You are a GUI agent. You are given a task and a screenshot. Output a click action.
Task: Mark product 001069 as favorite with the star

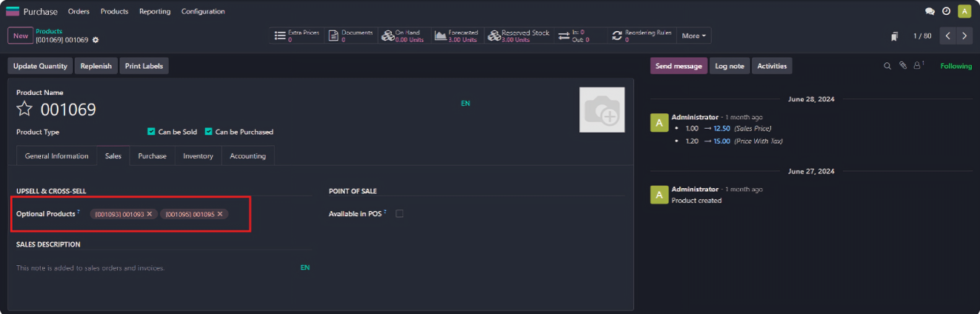[24, 110]
